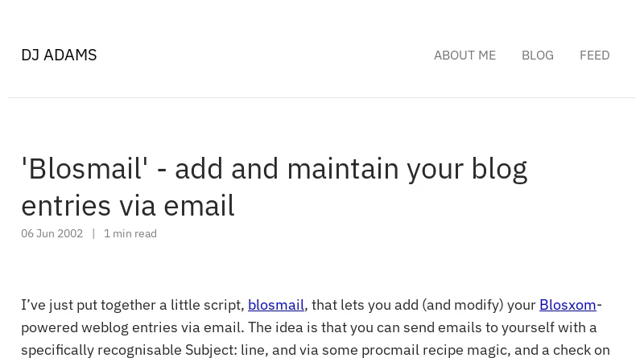This screenshot has height=362, width=644.
Task: Click the words "specifically recognisable" in the paragraph
Action: (x=101, y=350)
